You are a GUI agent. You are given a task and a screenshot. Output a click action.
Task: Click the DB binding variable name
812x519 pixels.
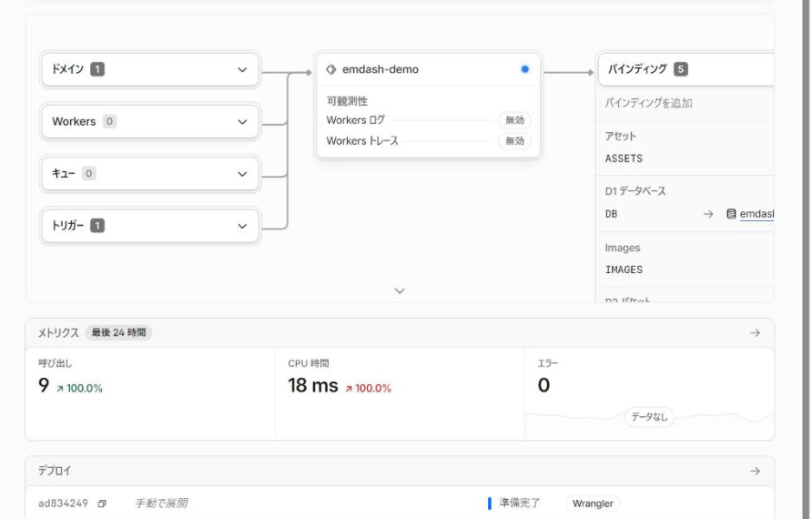(611, 214)
